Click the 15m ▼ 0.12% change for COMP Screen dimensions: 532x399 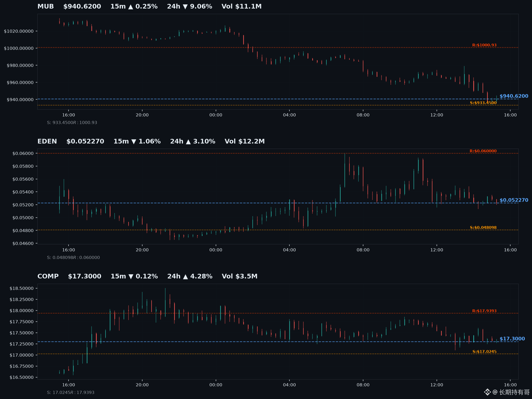134,276
